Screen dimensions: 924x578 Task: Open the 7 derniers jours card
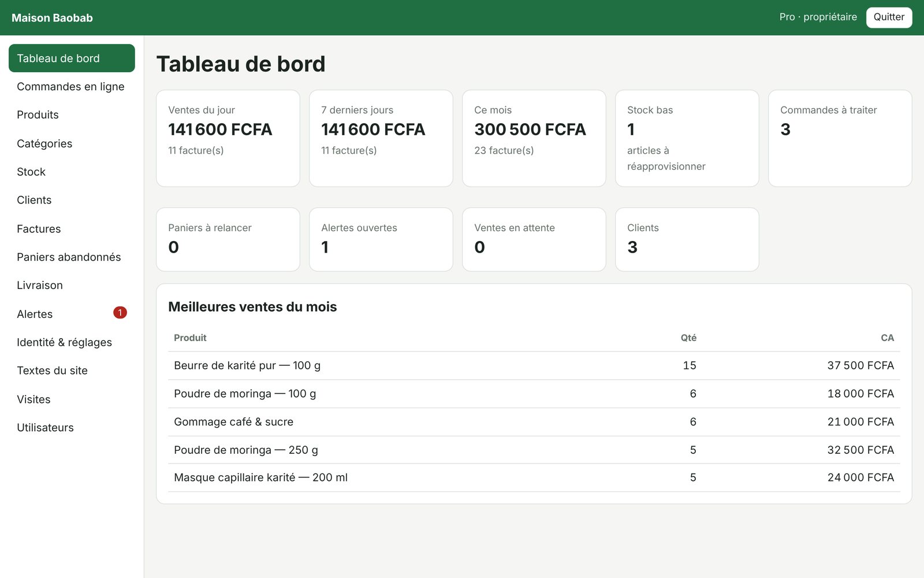coord(381,138)
